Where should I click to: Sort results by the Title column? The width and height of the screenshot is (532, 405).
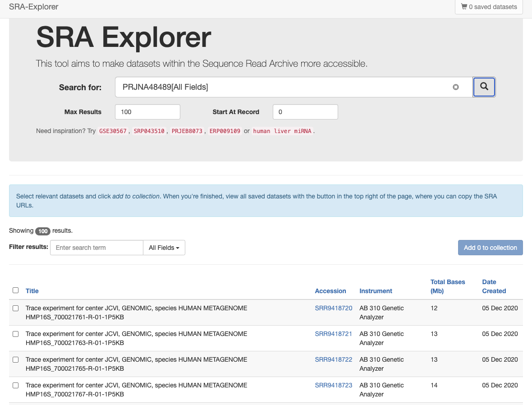(32, 290)
